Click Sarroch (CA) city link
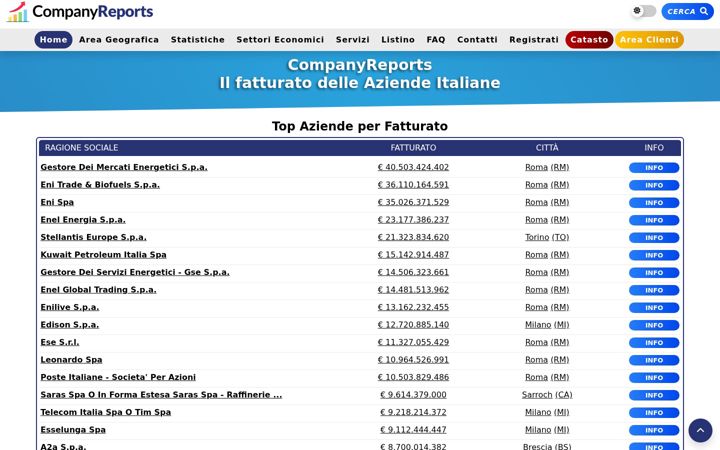Screen dimensions: 720x450 point(547,394)
